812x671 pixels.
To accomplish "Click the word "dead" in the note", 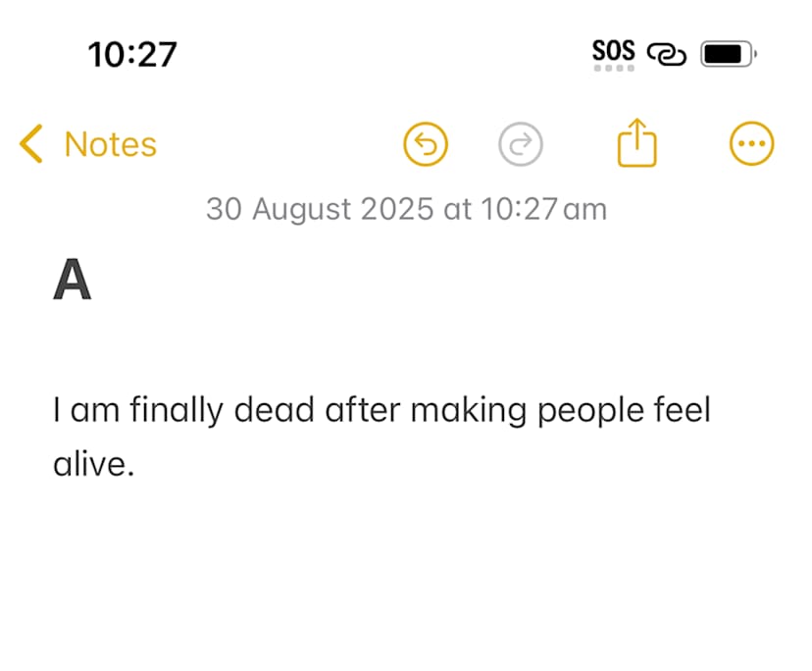I will pos(274,409).
